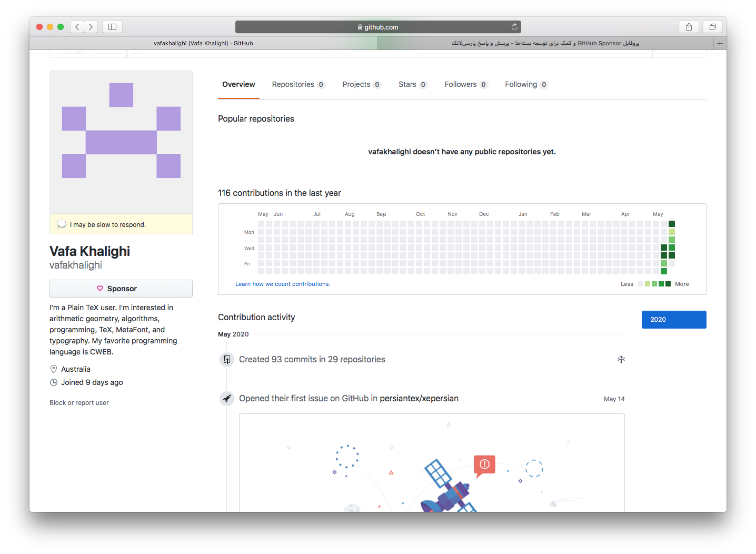
Task: Open the Stars tab
Action: [413, 84]
